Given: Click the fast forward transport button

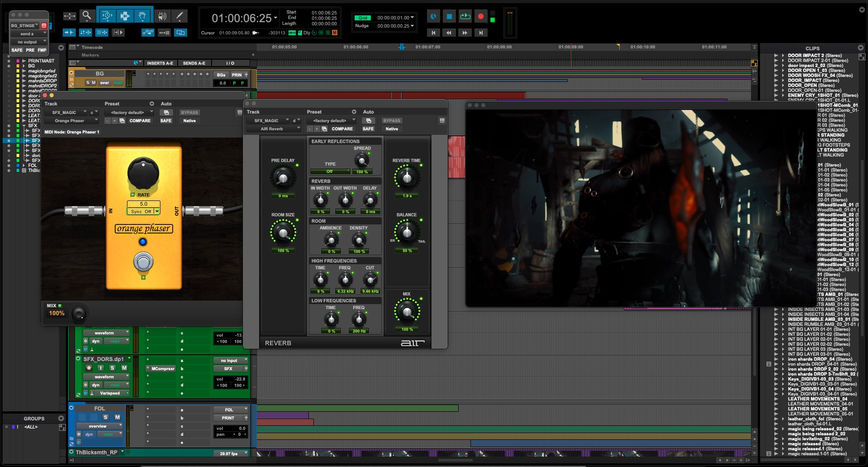Looking at the screenshot, I should [x=465, y=33].
